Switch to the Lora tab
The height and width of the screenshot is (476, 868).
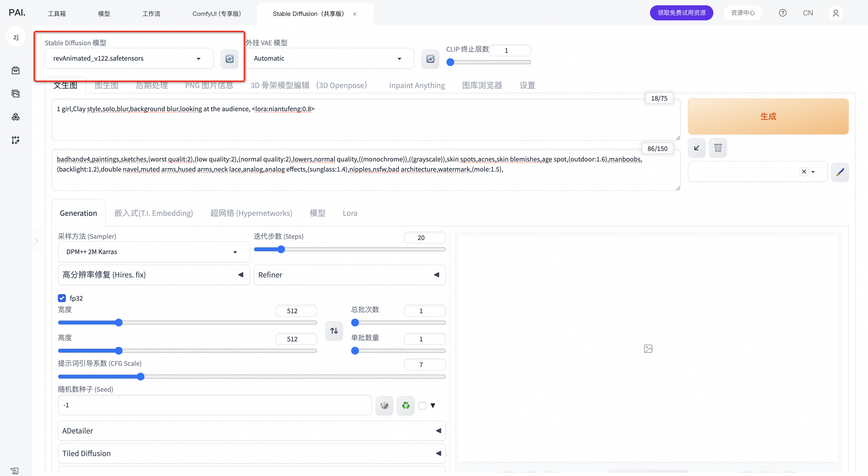click(350, 213)
